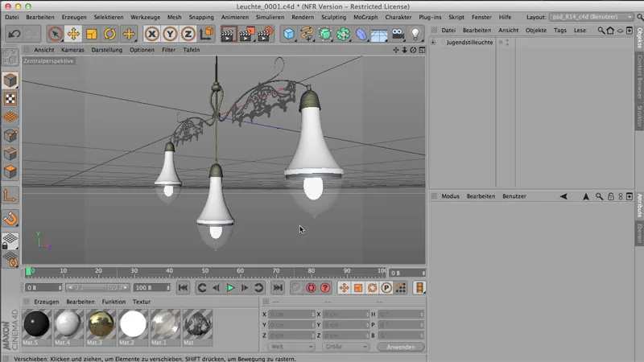
Task: Render to picture viewer icon
Action: (x=247, y=34)
